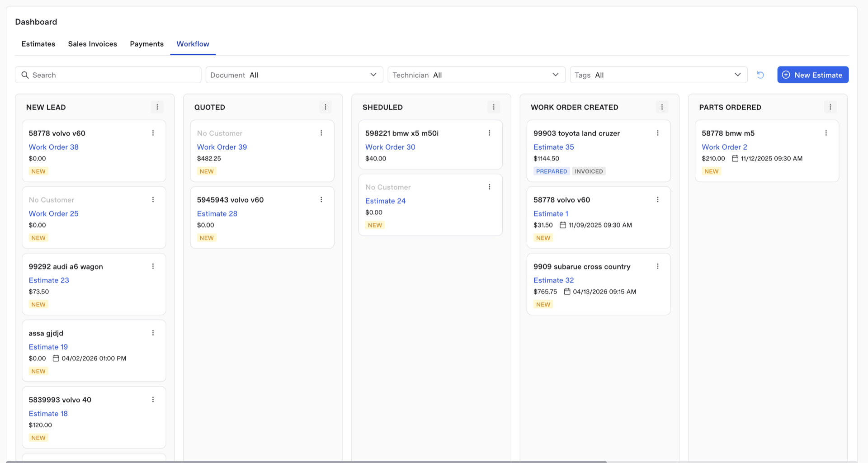Click the Dashboard heading
Viewport: 868px width, 463px height.
point(36,22)
